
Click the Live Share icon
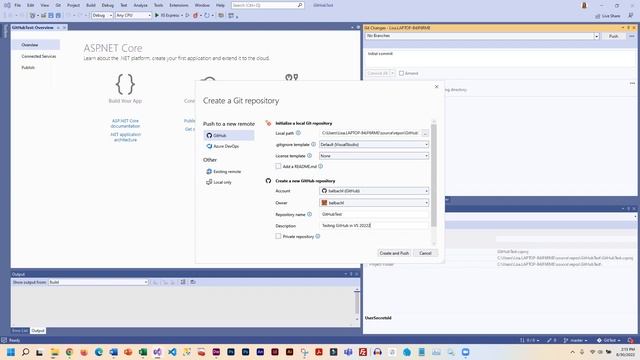[598, 16]
